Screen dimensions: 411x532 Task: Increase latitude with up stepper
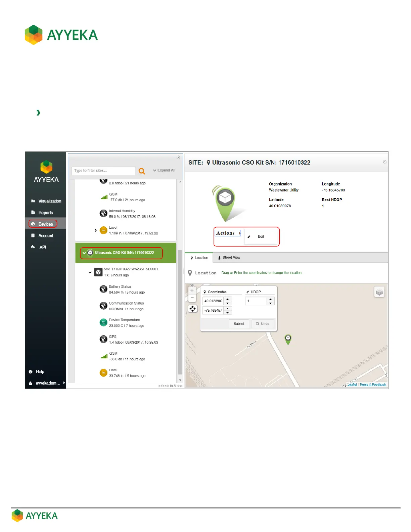[228, 299]
